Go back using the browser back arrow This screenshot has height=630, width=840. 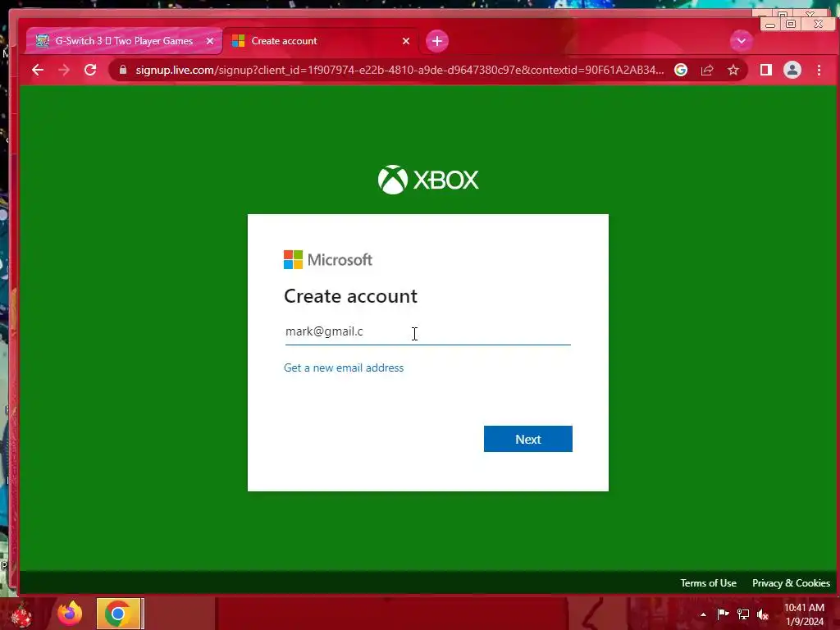[38, 71]
